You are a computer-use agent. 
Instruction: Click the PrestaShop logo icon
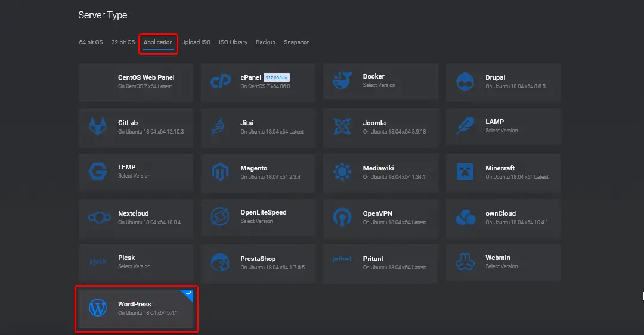pos(220,262)
